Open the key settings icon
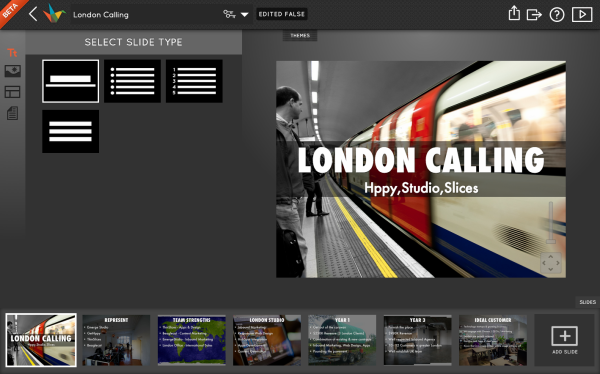600x374 pixels. click(229, 14)
